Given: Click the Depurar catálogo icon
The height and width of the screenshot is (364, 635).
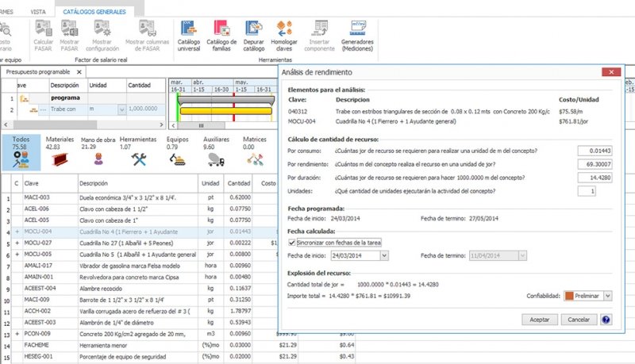Looking at the screenshot, I should [253, 35].
